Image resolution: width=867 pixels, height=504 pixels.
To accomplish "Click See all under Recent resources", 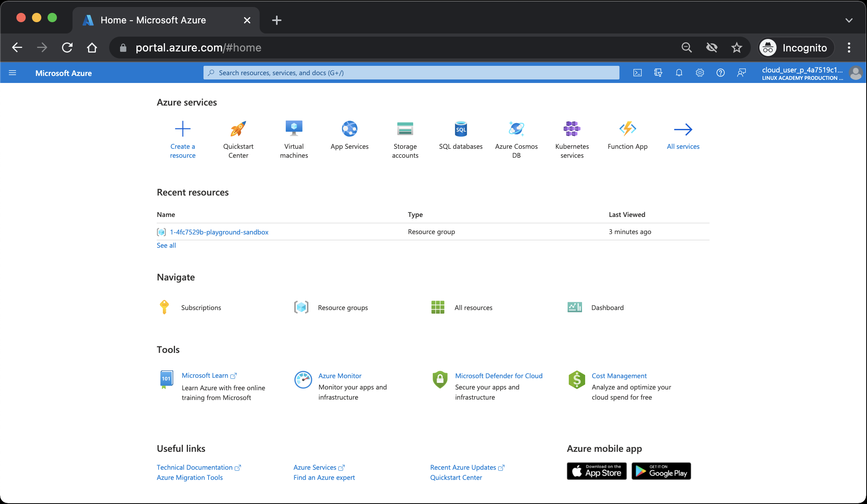I will tap(166, 245).
